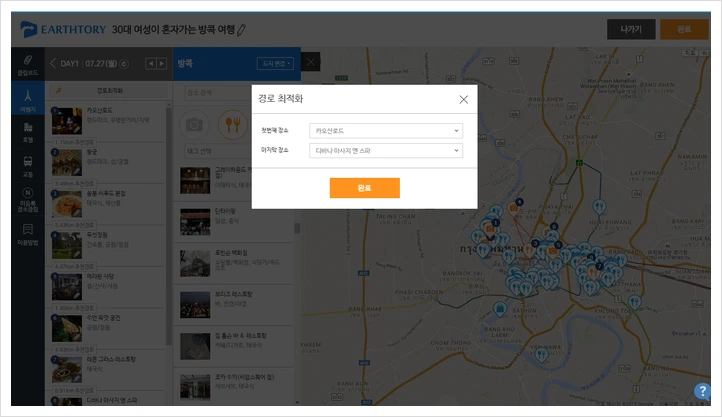Select 수언 팍깟 궁전 itinerary item

point(107,327)
